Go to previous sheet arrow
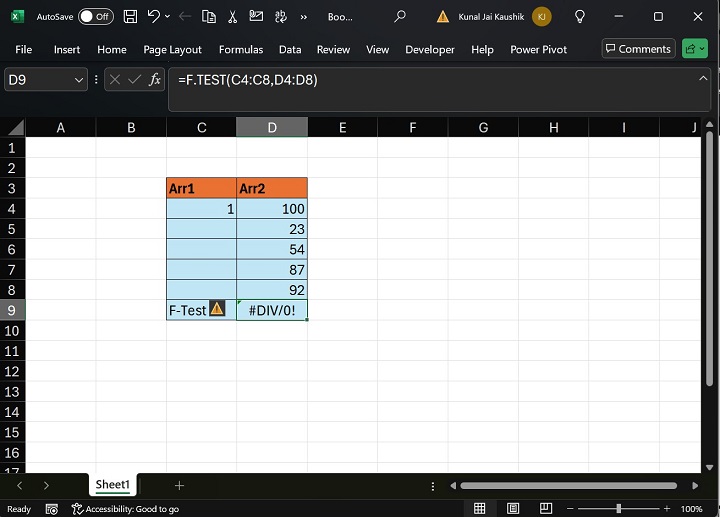This screenshot has width=720, height=517. click(x=19, y=485)
